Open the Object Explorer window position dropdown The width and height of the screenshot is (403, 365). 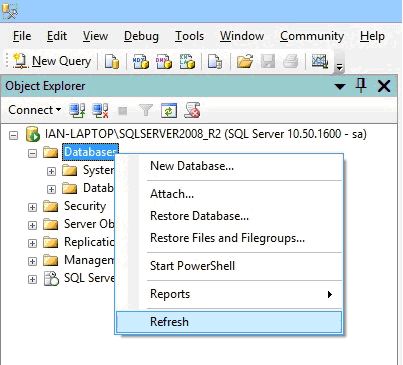tap(340, 87)
